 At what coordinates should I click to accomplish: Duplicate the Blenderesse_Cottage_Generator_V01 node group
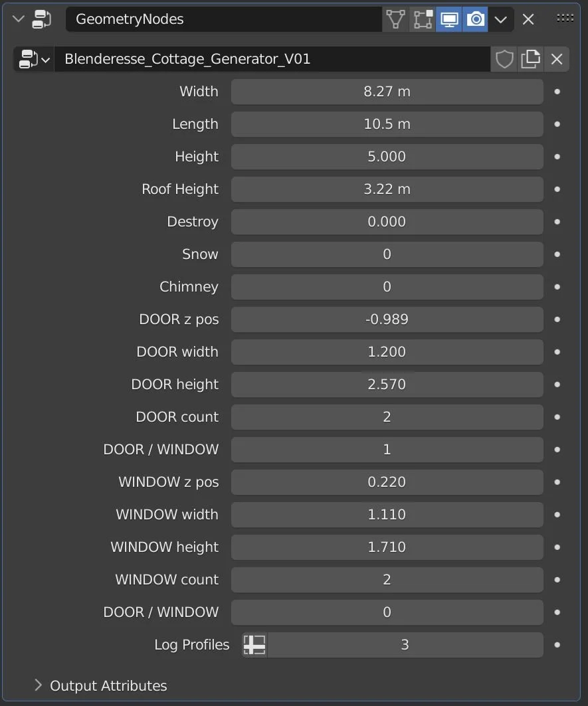[x=530, y=58]
